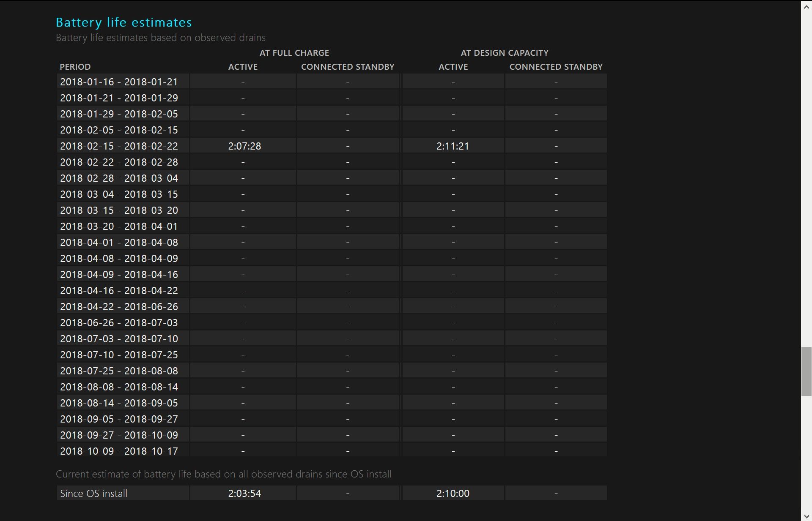Click period 2018-02-22 - 2018-02-28
Image resolution: width=812 pixels, height=521 pixels.
point(119,162)
